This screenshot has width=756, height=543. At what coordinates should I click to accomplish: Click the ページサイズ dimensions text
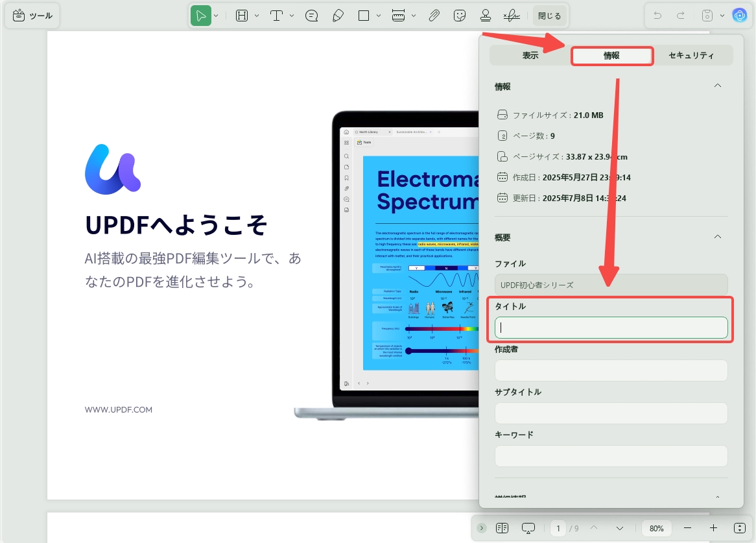point(570,157)
